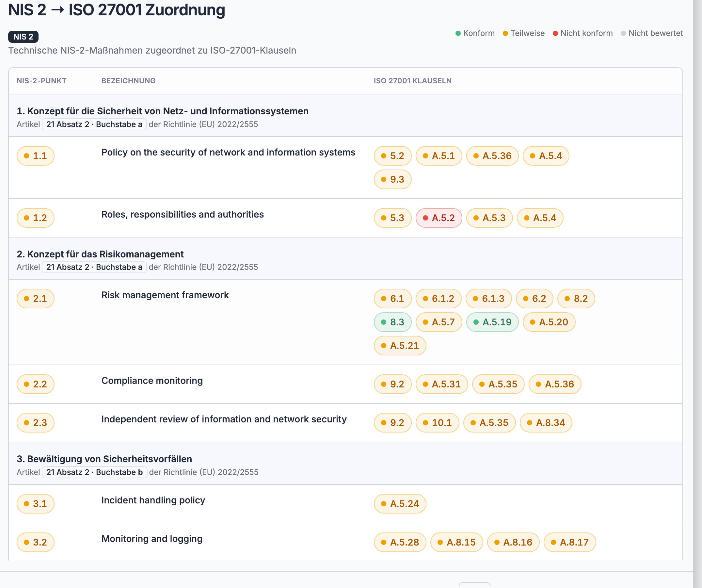Click section heading '3. Bewältigung von Sicherheitsvorfällen'
This screenshot has height=588, width=702.
pos(104,459)
